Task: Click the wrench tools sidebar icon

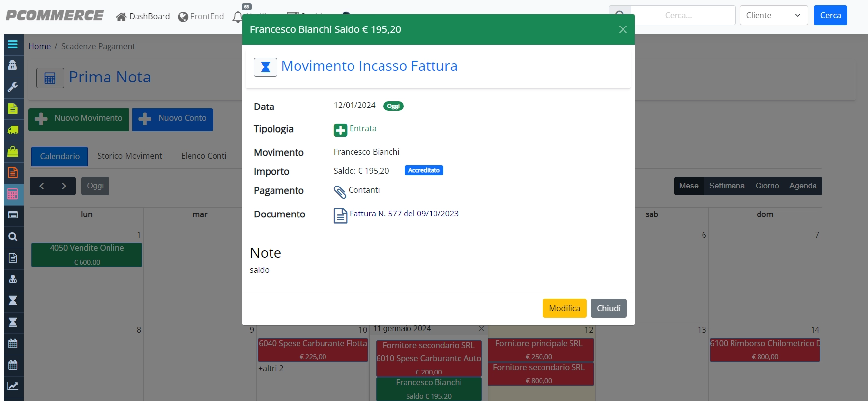Action: tap(13, 87)
